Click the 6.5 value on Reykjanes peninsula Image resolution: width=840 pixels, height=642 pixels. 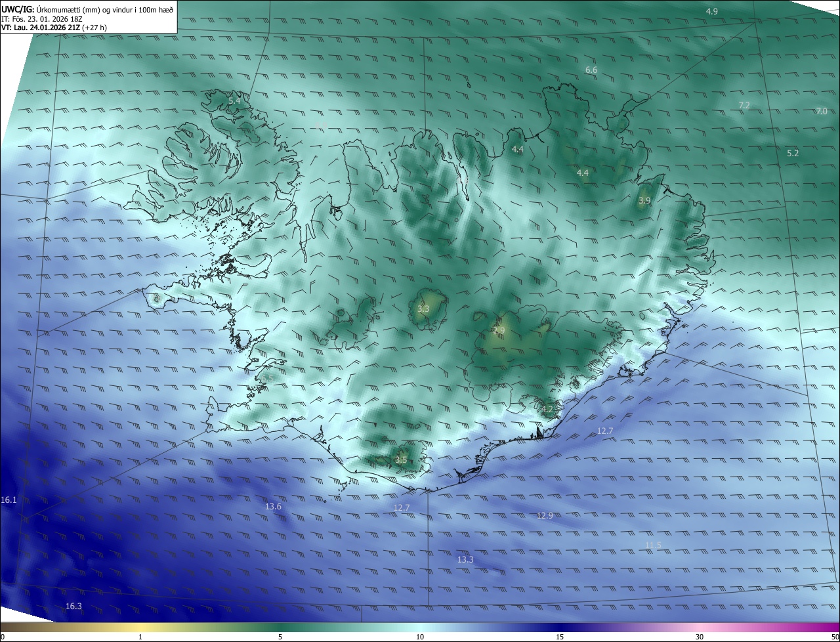[x=267, y=379]
